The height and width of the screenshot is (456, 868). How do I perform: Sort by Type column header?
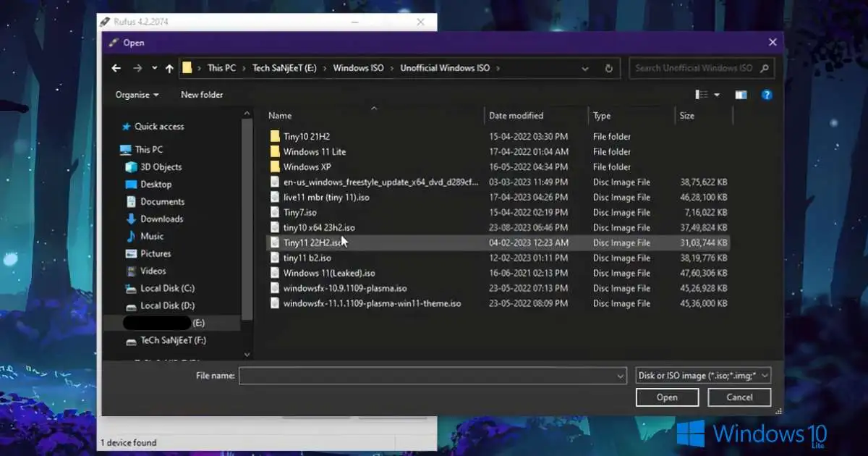[x=602, y=115]
